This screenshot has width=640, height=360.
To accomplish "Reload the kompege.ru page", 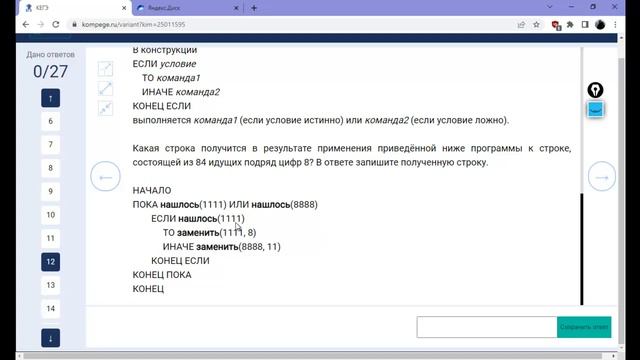I will click(x=56, y=24).
